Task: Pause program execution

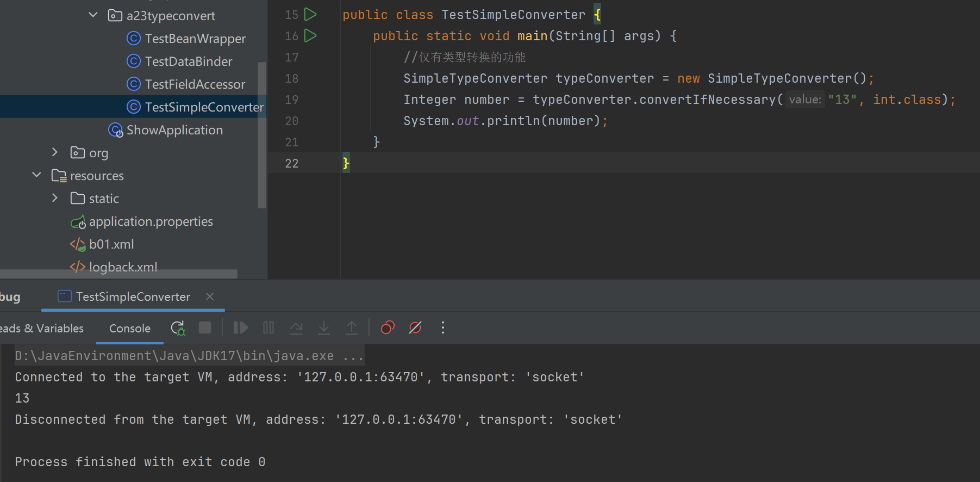Action: tap(269, 327)
